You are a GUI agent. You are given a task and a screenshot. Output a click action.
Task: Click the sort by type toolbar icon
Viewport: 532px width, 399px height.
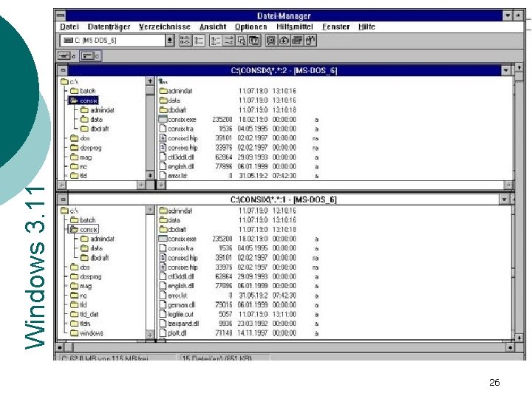tap(228, 41)
